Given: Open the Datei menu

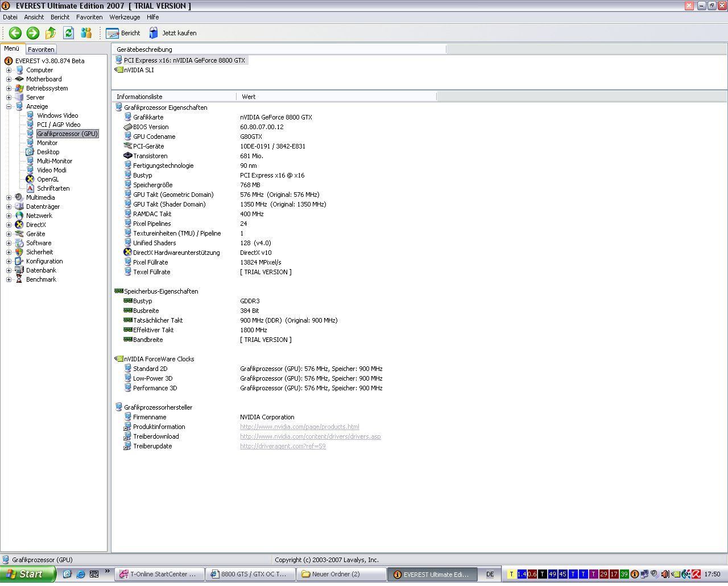Looking at the screenshot, I should coord(10,17).
